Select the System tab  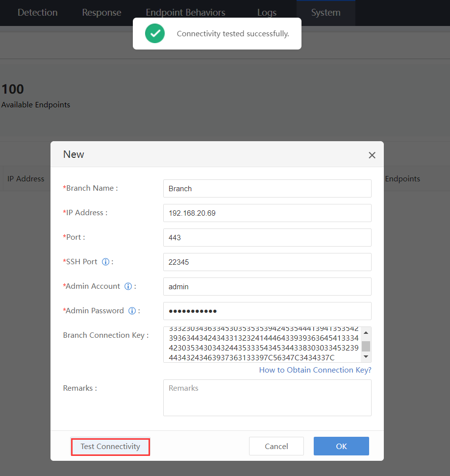(x=325, y=13)
